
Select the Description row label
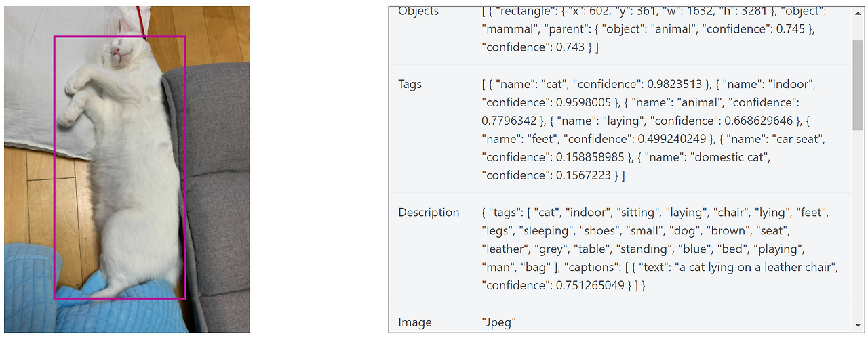[x=429, y=213]
